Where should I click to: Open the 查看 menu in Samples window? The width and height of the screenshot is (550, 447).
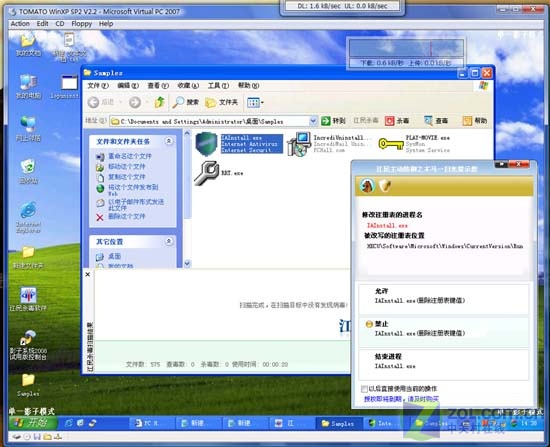(x=158, y=86)
